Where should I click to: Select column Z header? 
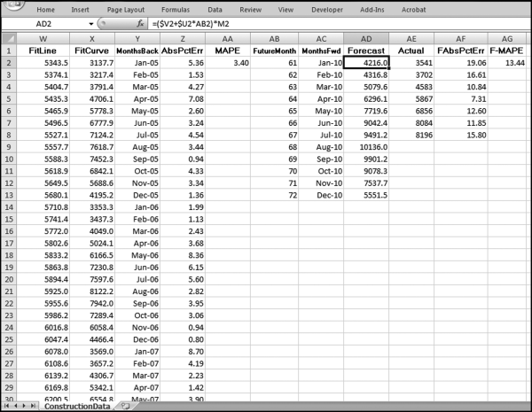click(183, 39)
